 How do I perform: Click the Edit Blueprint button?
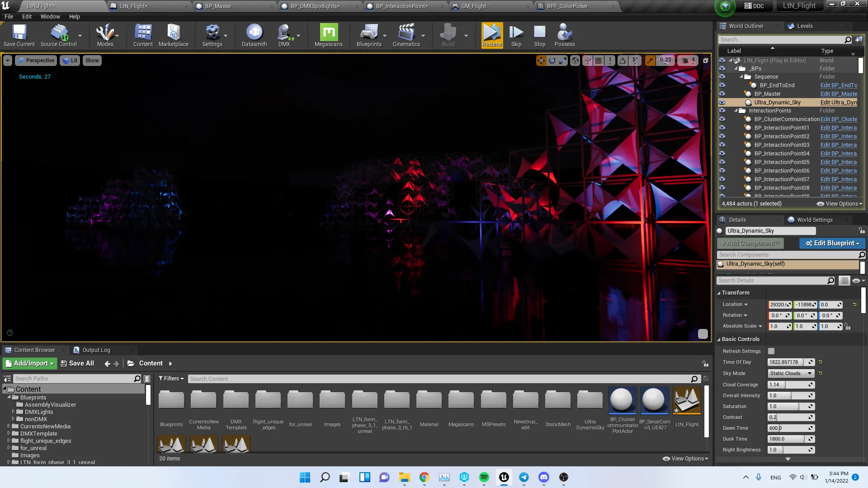(832, 243)
